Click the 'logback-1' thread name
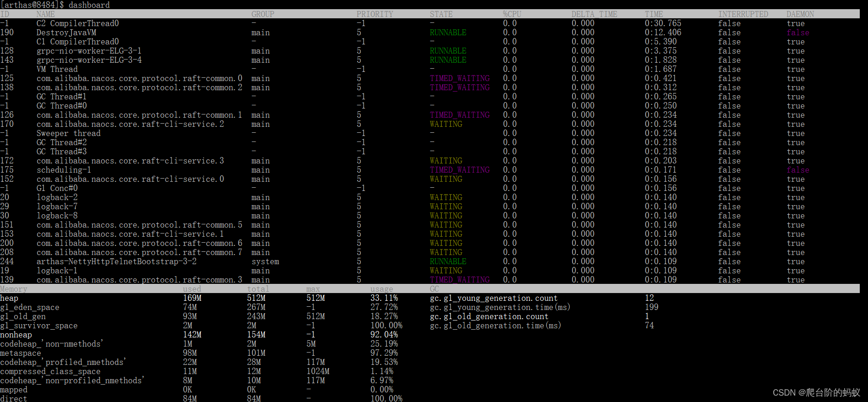 [x=57, y=271]
